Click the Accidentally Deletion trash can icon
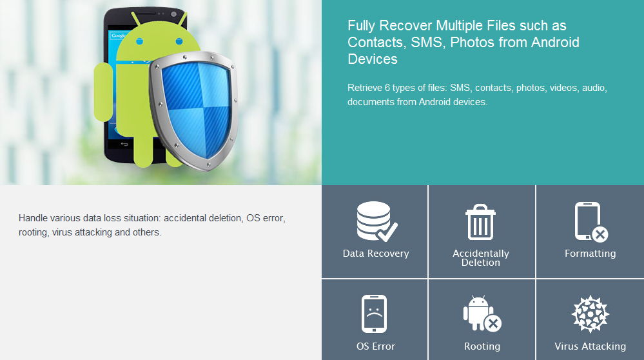 coord(480,222)
